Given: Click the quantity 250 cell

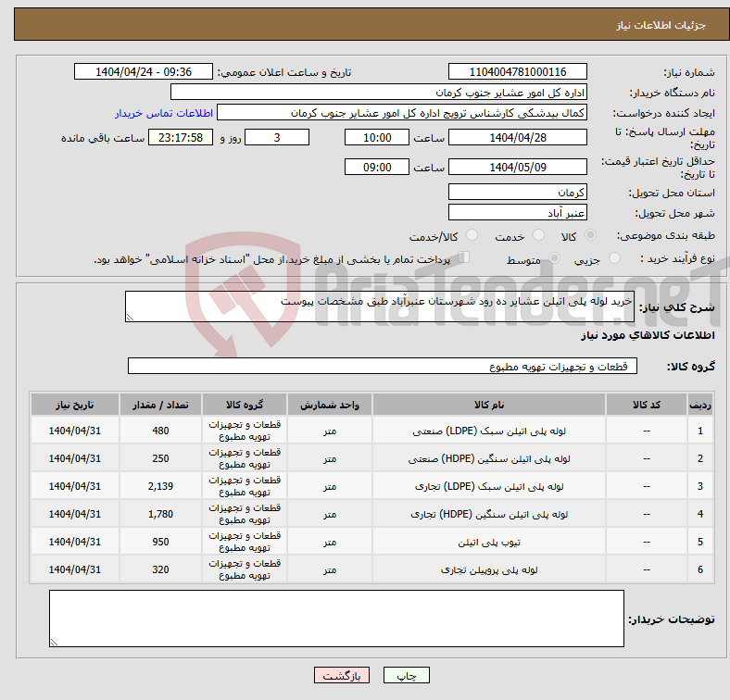Looking at the screenshot, I should [160, 458].
